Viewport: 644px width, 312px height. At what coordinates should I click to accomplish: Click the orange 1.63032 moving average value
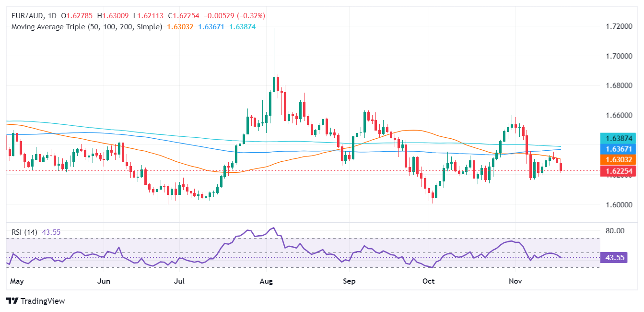180,27
